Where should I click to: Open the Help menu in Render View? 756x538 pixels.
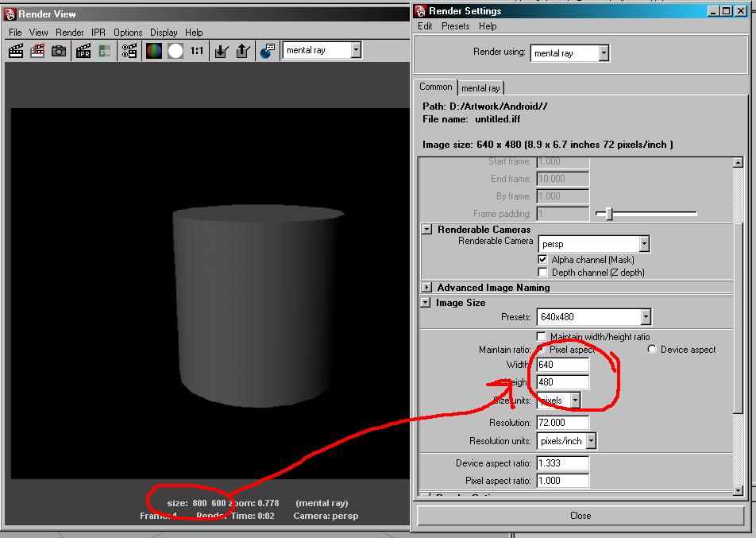[194, 33]
